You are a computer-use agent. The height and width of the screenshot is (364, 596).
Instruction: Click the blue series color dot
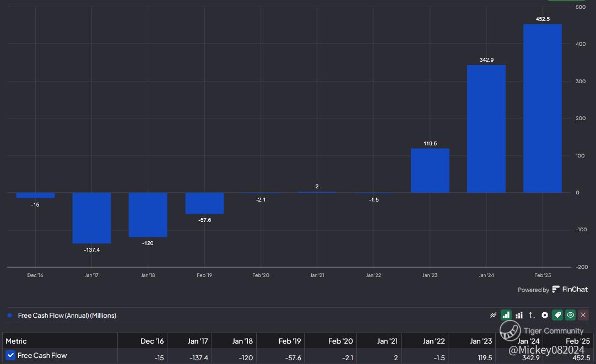point(10,316)
